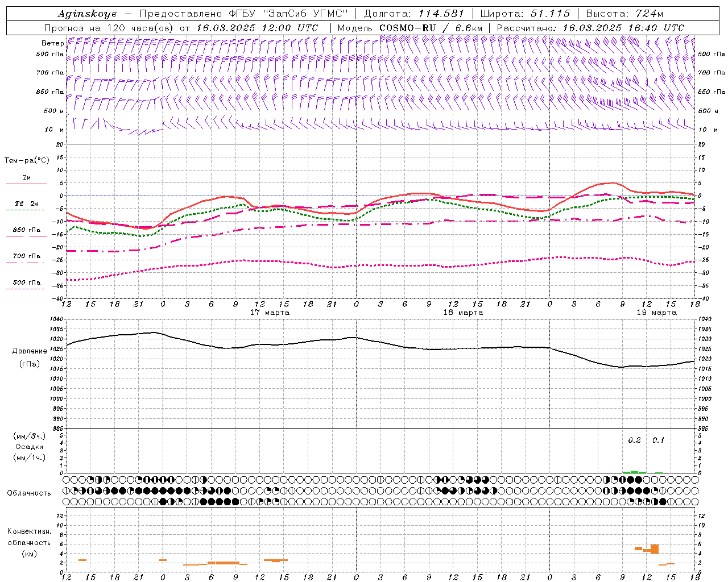Screen dimensions: 728x582
Task: Click the "Тем-ра(°C)" temperature legend title
Action: 27,161
